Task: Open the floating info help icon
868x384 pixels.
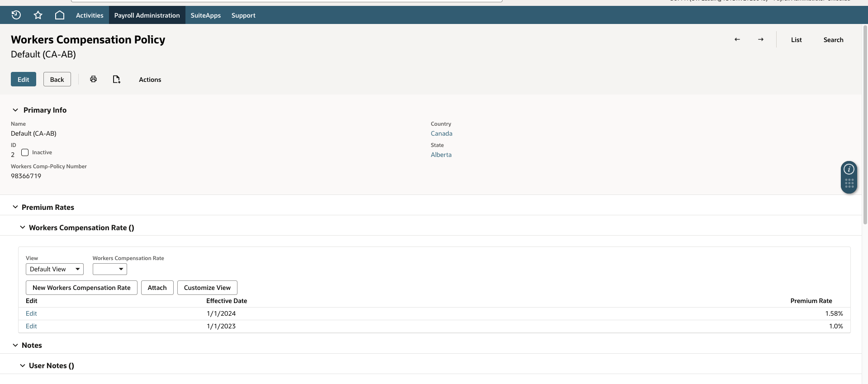Action: coord(849,169)
